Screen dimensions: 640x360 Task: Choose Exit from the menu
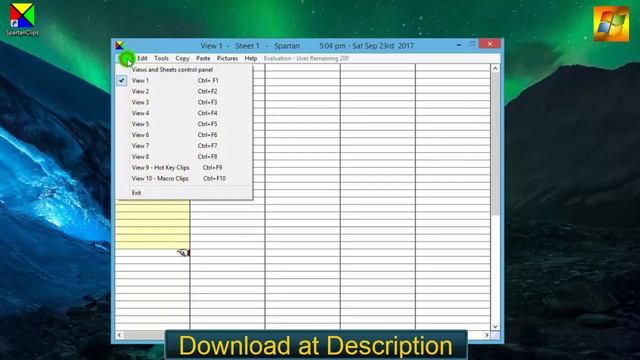coord(184,193)
